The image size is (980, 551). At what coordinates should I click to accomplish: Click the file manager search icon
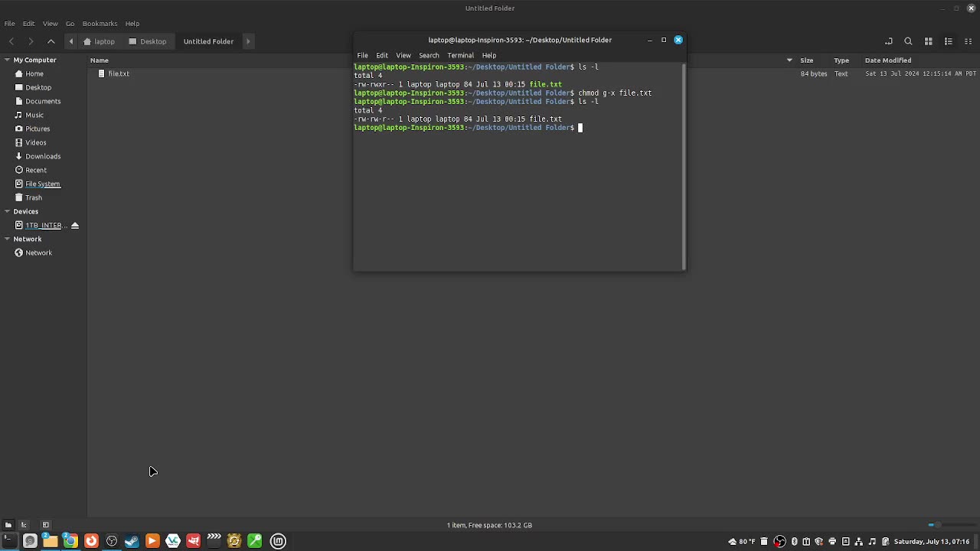[908, 41]
